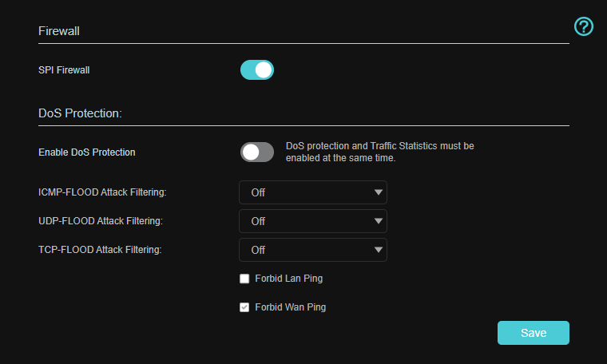Screen dimensions: 607x364
Task: Click the UDP-FLOOD dropdown arrow icon
Action: point(378,221)
